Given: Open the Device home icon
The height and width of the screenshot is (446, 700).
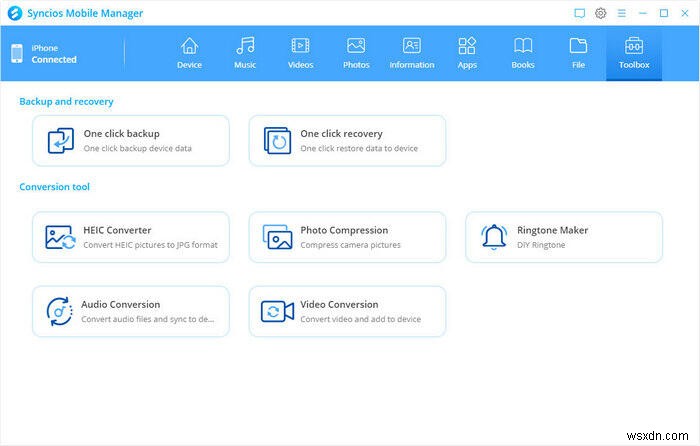Looking at the screenshot, I should pos(189,46).
